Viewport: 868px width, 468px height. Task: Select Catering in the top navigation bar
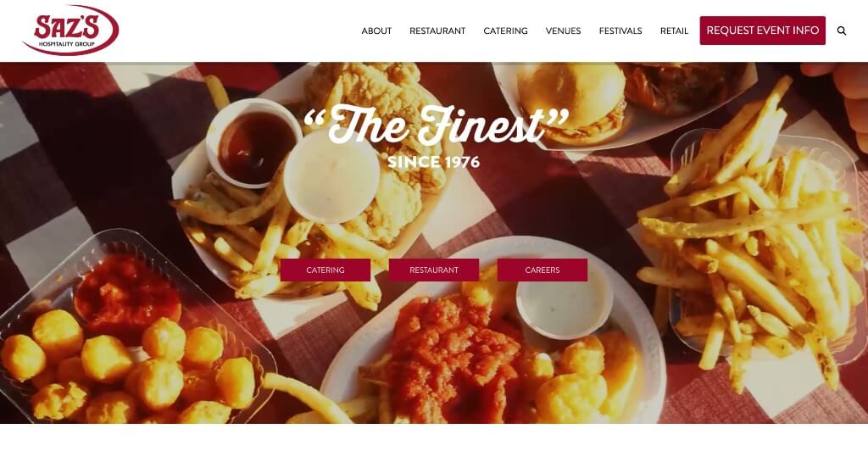(x=505, y=31)
